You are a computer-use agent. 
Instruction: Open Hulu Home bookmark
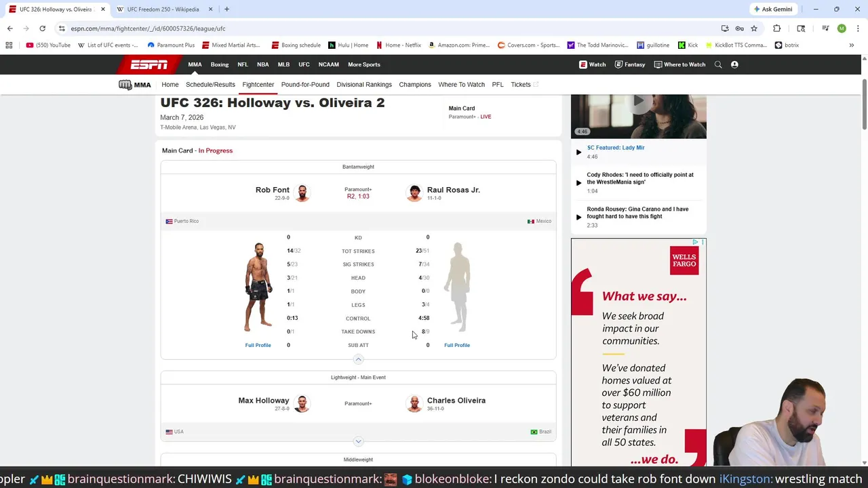tap(348, 45)
